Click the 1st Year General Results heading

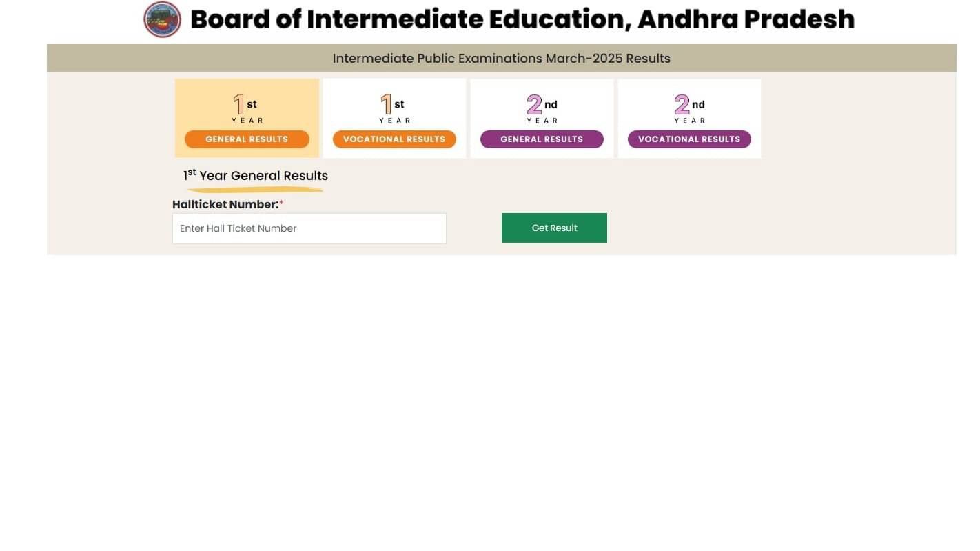[255, 176]
